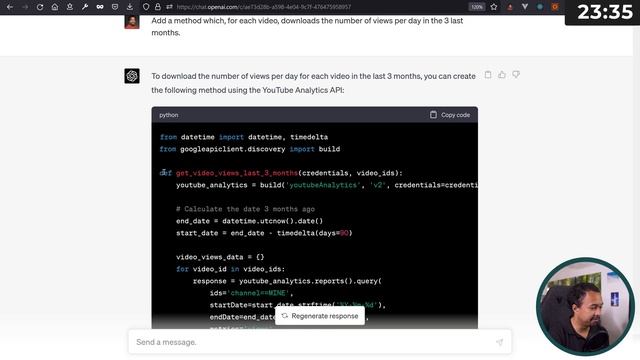The width and height of the screenshot is (640, 360).
Task: Click Regenerate response
Action: (320, 316)
